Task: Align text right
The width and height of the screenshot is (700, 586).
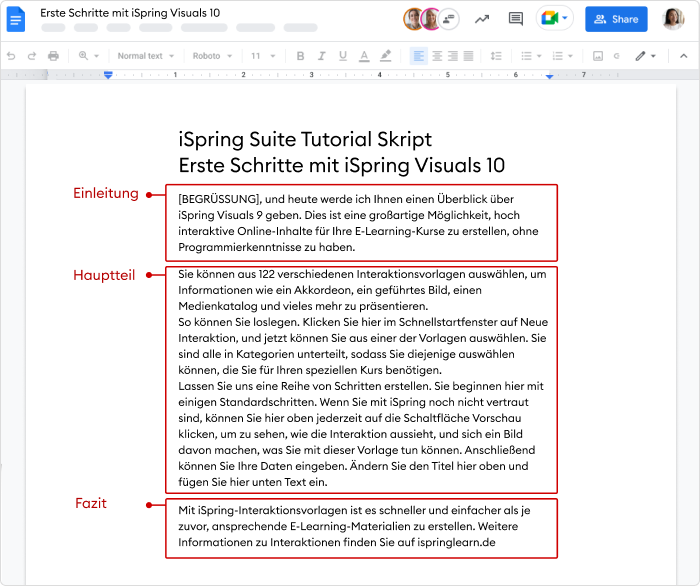Action: 453,56
